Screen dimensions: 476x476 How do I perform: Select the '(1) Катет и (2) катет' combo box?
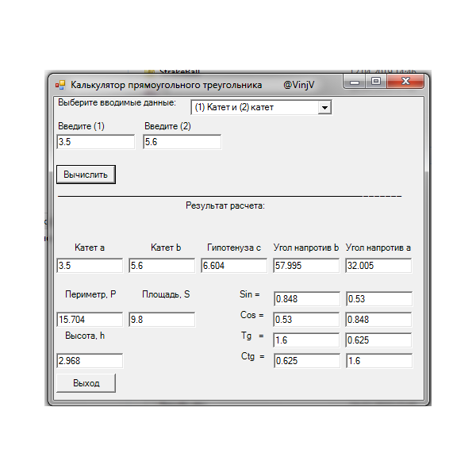(x=261, y=107)
